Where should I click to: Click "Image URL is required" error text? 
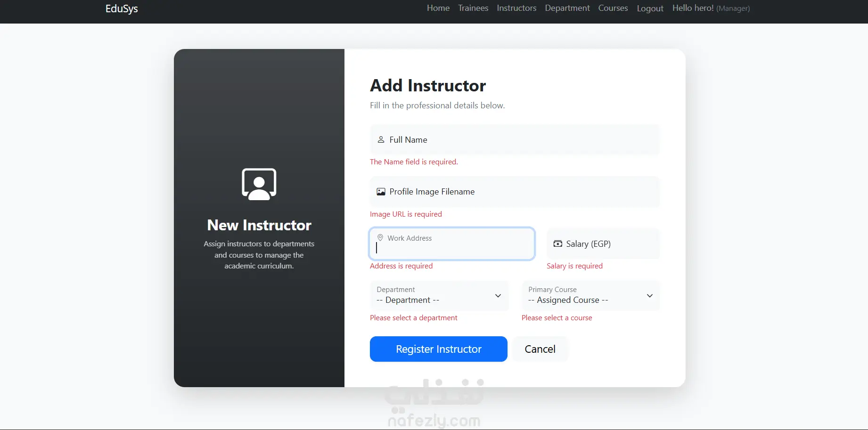(x=406, y=214)
